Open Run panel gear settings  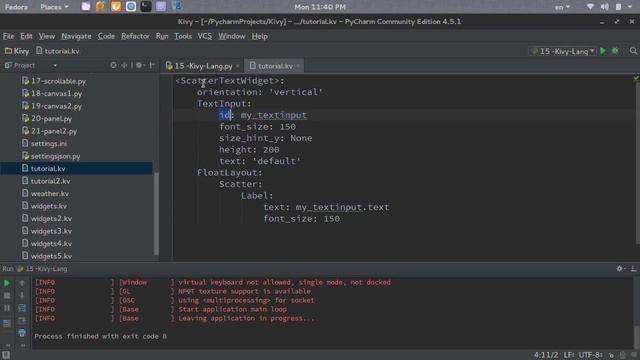620,269
